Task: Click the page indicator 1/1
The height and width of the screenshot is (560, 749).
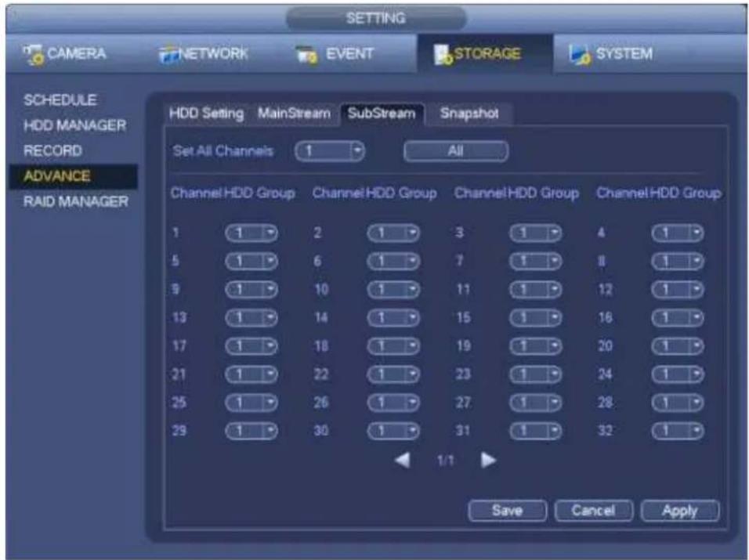Action: pos(445,461)
